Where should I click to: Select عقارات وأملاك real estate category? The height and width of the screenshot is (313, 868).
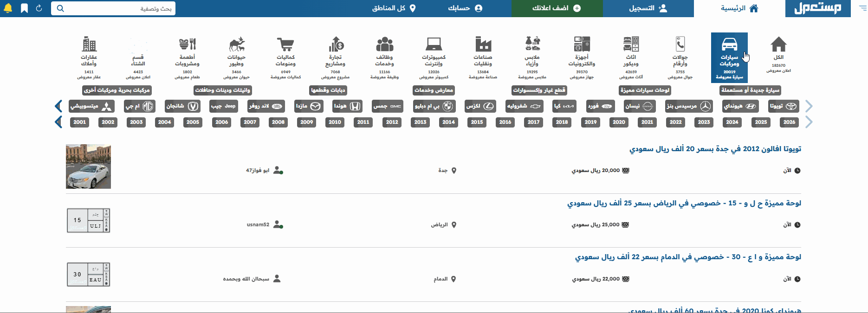pos(89,57)
